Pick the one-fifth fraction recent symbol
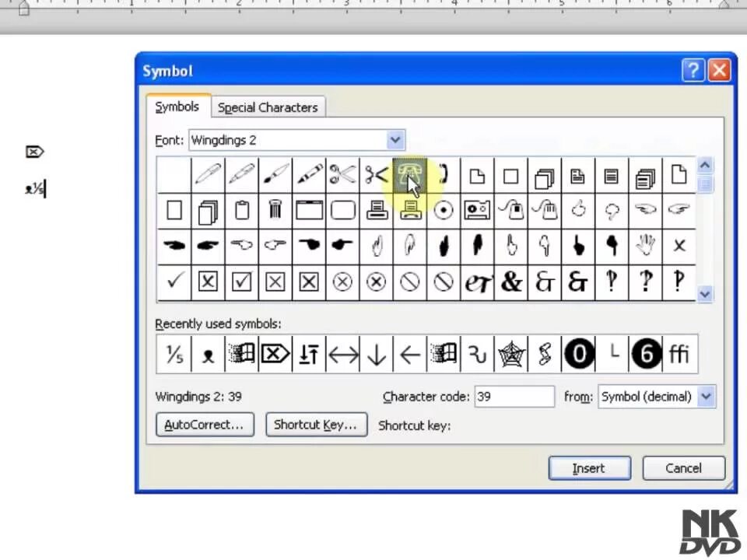This screenshot has width=747, height=560. 174,355
